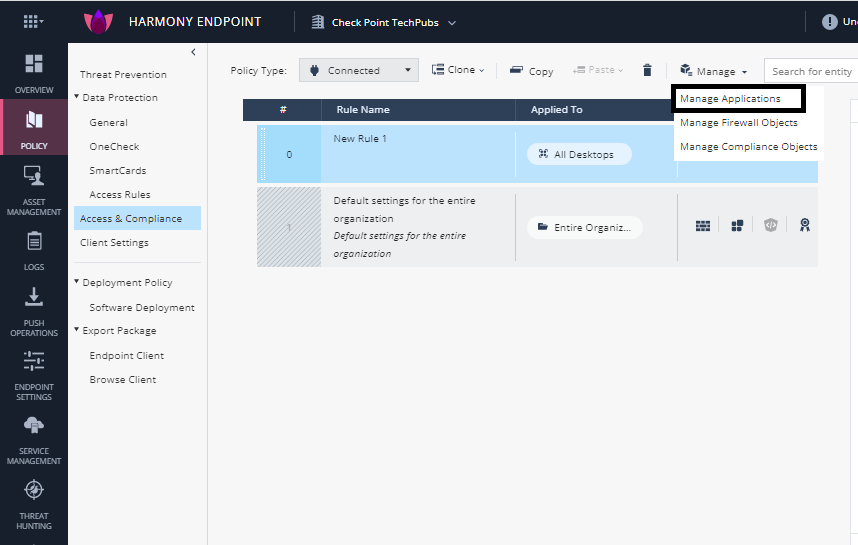Viewport: 858px width, 545px height.
Task: Select Access & Compliance page
Action: coord(137,218)
